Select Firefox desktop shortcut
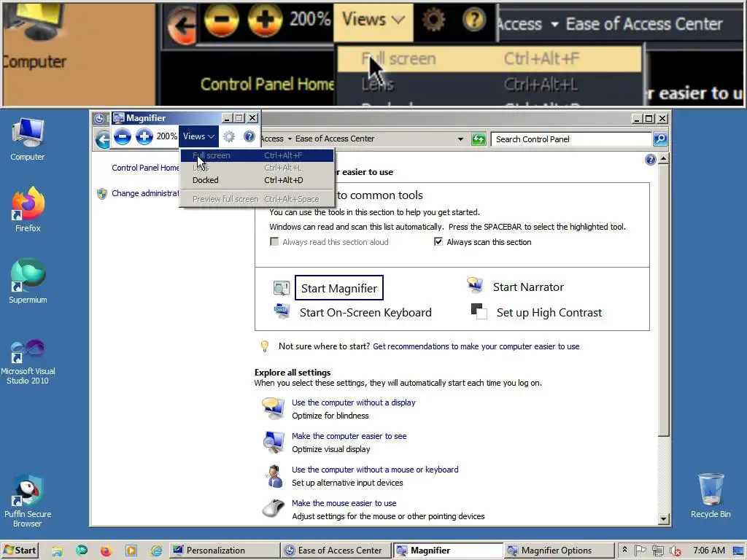 28,209
